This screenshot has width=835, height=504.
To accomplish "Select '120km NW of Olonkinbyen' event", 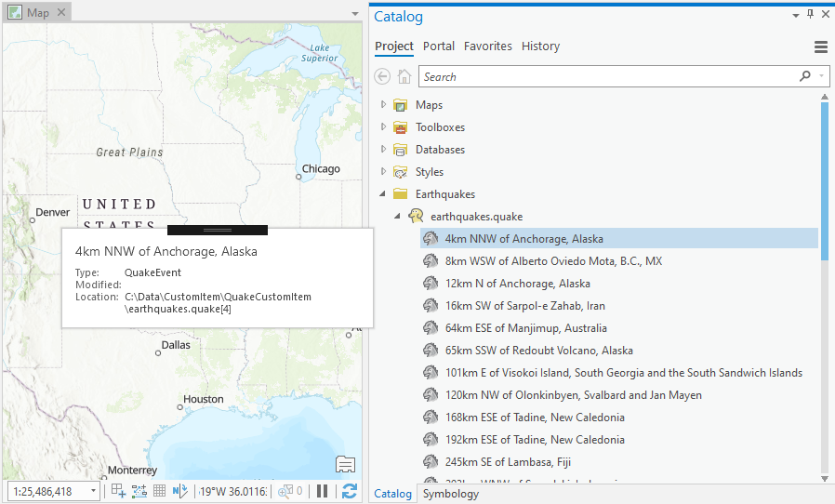I will click(x=574, y=395).
